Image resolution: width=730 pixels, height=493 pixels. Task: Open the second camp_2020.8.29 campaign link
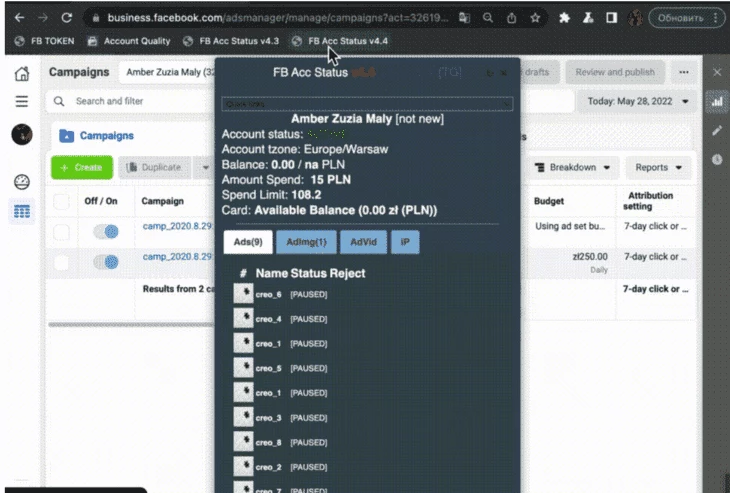point(177,257)
